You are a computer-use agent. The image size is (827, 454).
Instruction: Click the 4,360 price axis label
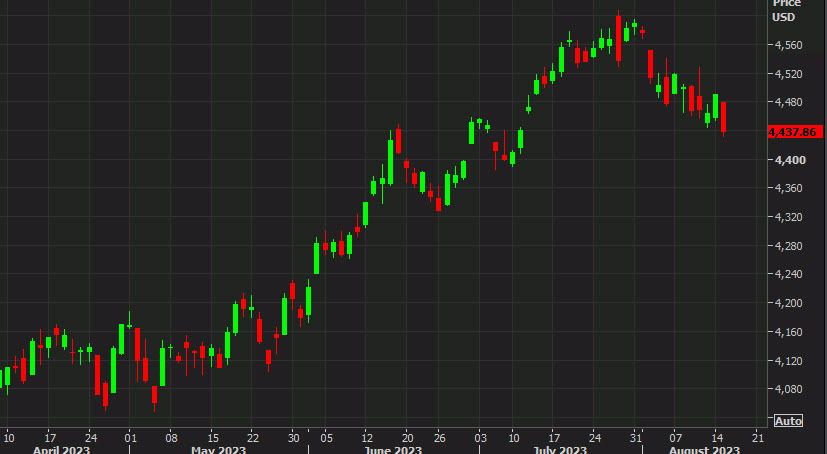click(789, 188)
